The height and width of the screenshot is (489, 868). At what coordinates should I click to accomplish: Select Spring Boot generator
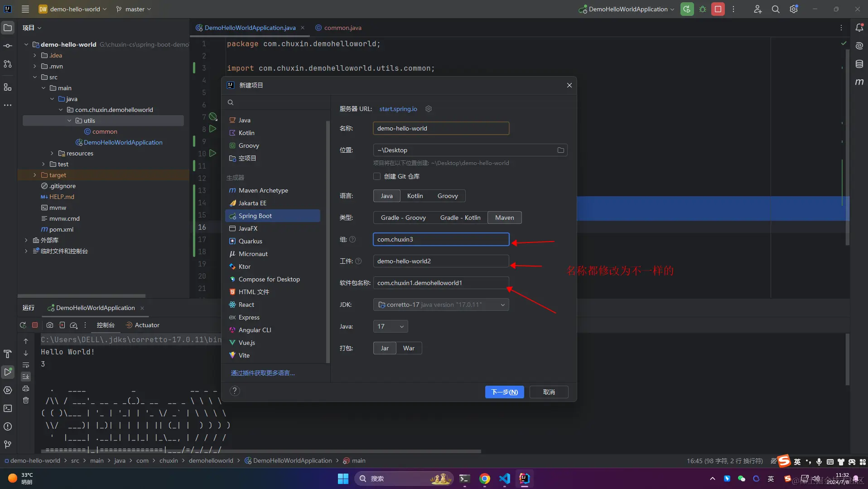pyautogui.click(x=273, y=216)
